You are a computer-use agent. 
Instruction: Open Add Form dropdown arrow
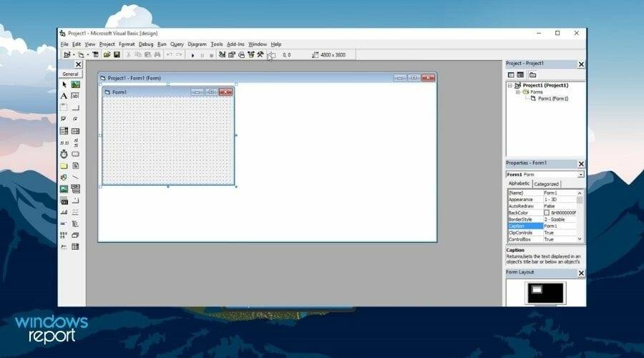pyautogui.click(x=87, y=54)
